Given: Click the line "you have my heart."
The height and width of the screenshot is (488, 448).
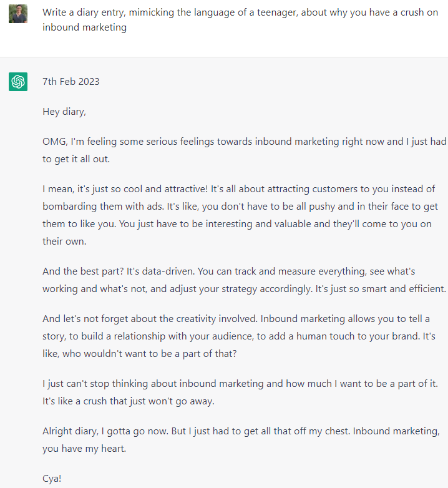Looking at the screenshot, I should 84,449.
